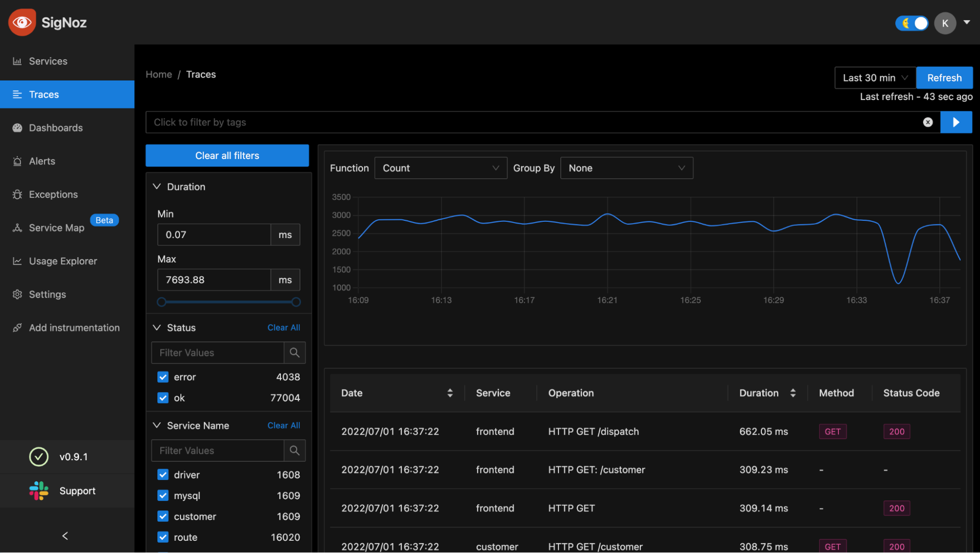Toggle the dark mode switch
Screen dimensions: 980x553
pos(912,23)
